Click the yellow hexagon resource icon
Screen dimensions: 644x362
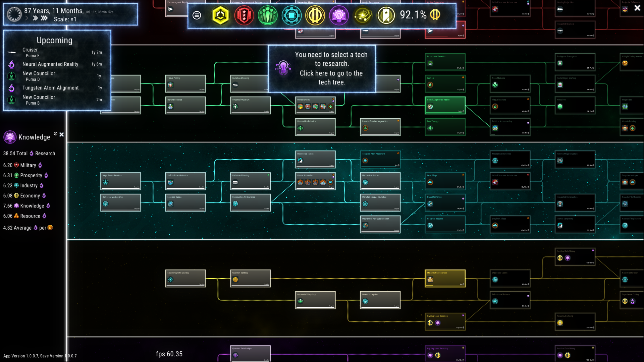[x=220, y=15]
